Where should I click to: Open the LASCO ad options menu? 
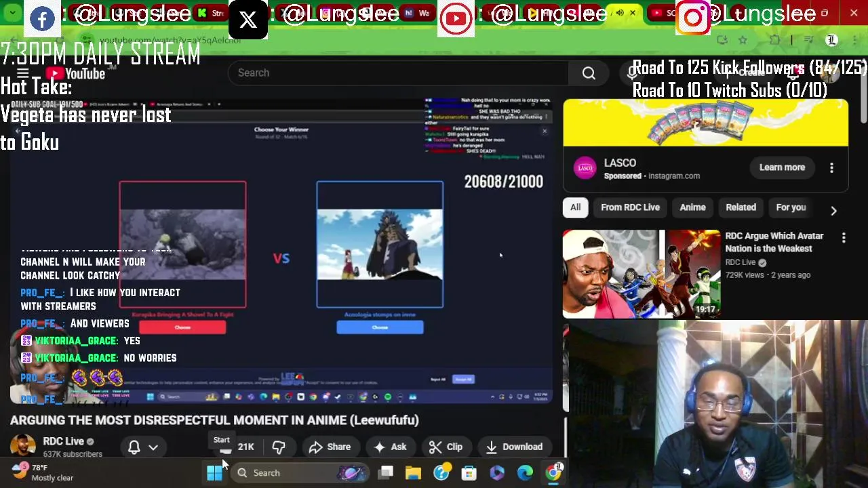[x=831, y=167]
